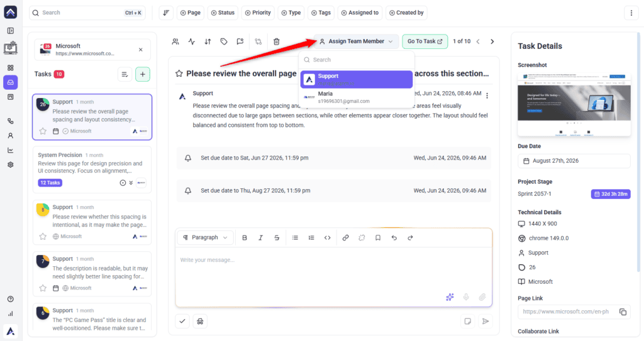Click the priority arrows icon in task toolbar
644x341 pixels.
click(208, 41)
